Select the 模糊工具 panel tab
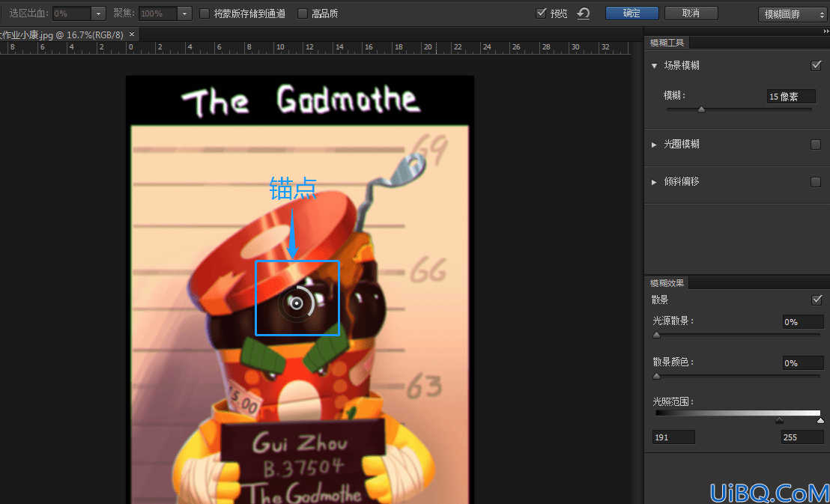This screenshot has height=504, width=830. 667,43
